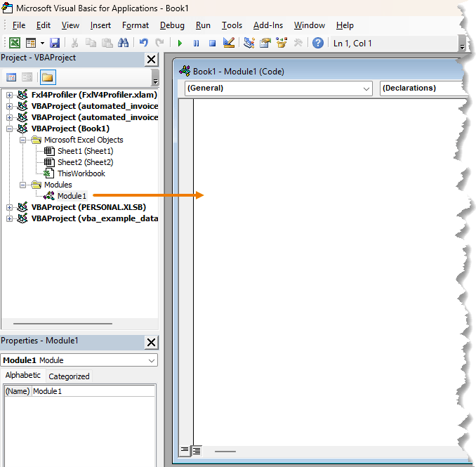
Task: Click the Toolbox icon in toolbar
Action: tap(298, 43)
